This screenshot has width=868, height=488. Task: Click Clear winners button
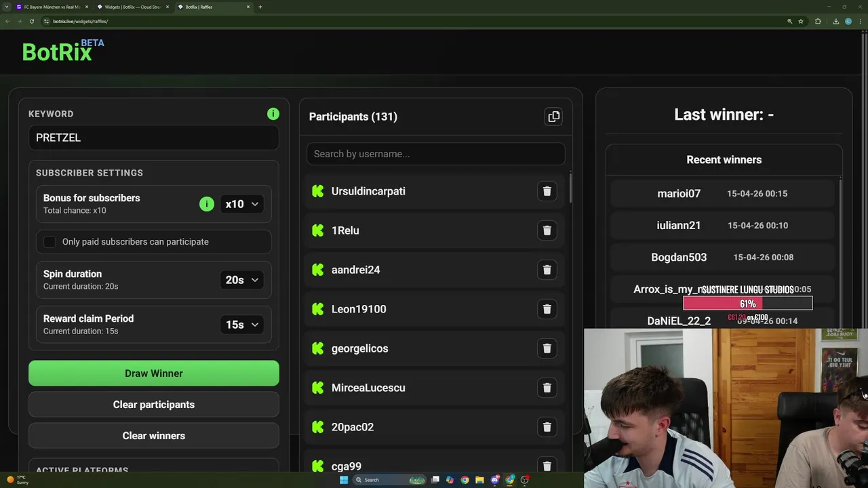[x=154, y=436]
